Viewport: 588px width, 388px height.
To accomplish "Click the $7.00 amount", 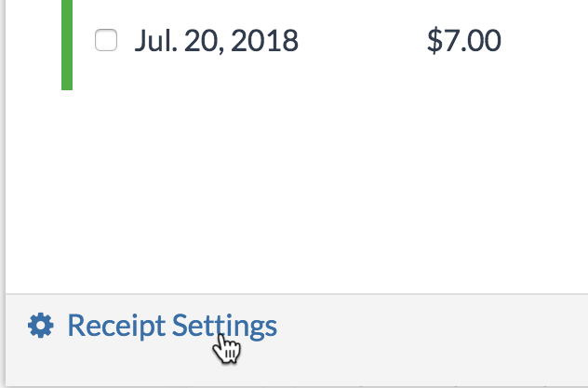I will (x=463, y=41).
